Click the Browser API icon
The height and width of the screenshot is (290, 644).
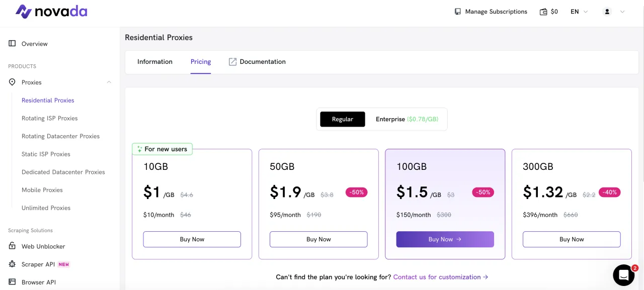pos(13,282)
